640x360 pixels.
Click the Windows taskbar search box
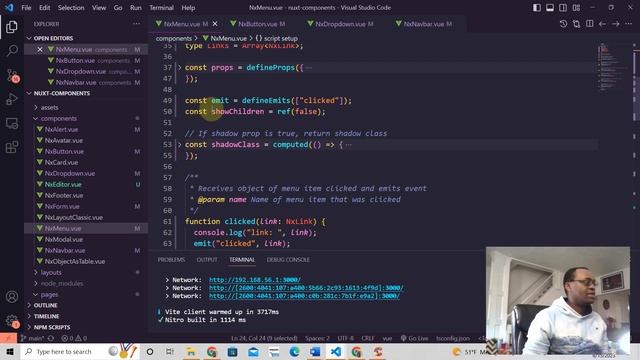tap(80, 351)
